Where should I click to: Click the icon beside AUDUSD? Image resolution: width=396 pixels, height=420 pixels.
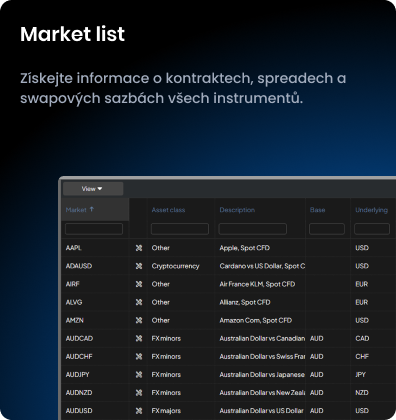(x=139, y=411)
